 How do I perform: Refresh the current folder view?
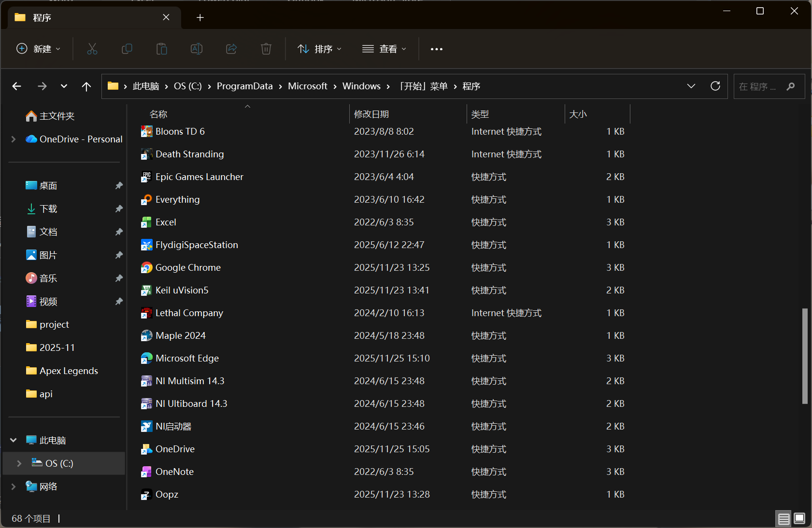(715, 86)
